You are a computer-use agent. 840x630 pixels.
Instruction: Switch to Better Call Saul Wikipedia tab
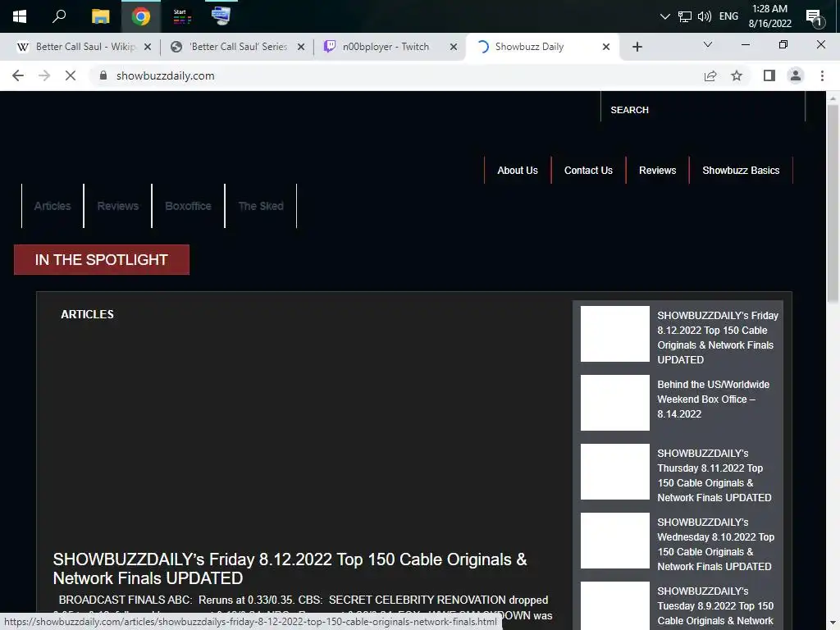[x=84, y=47]
